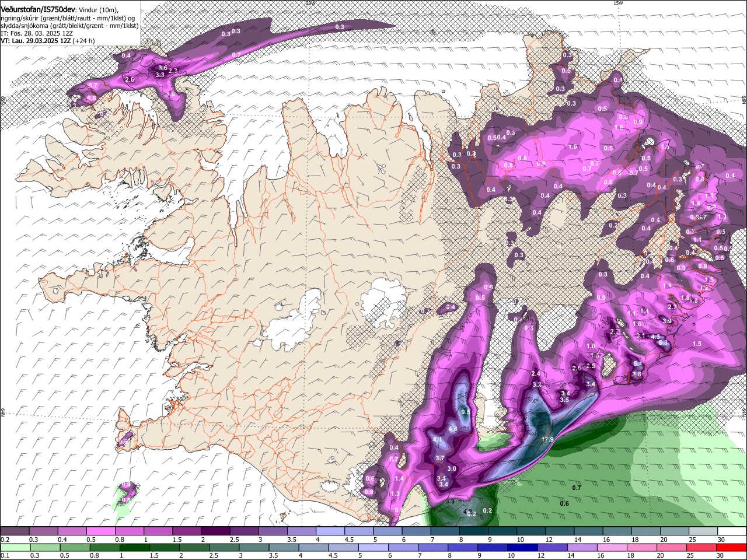Click the grayish purple swatch between 0.2 and 0.3

click(x=15, y=531)
